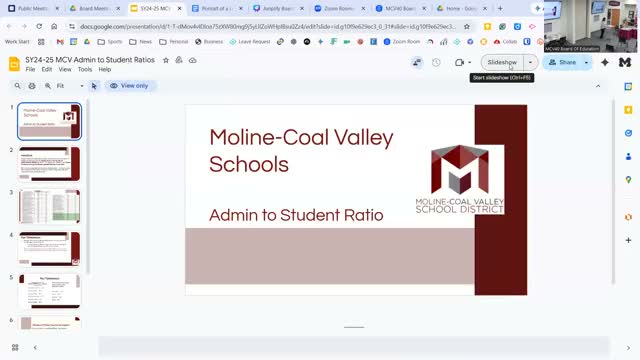
Task: Expand the Share options arrow
Action: point(587,62)
